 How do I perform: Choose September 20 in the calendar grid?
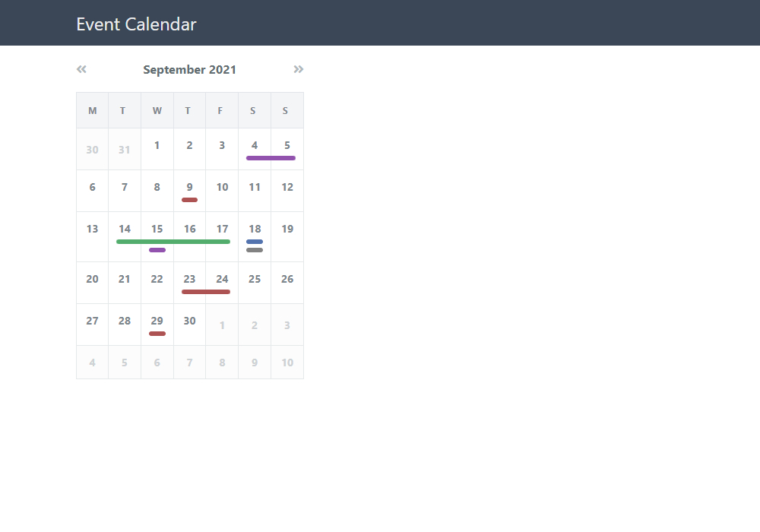[92, 283]
